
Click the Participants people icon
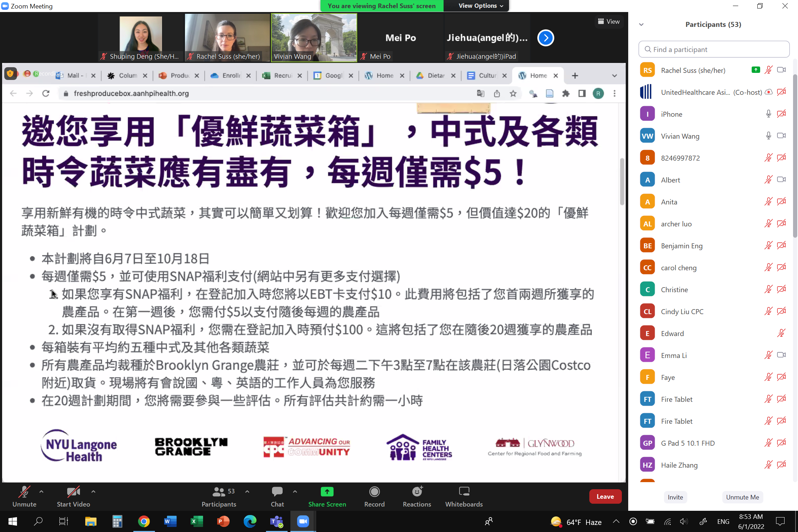[x=219, y=492]
